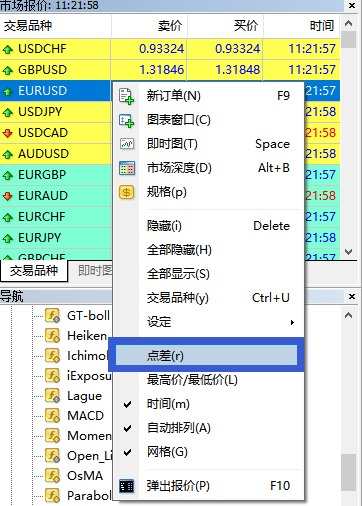Click the 买价 column header
This screenshot has width=362, height=506.
point(225,26)
